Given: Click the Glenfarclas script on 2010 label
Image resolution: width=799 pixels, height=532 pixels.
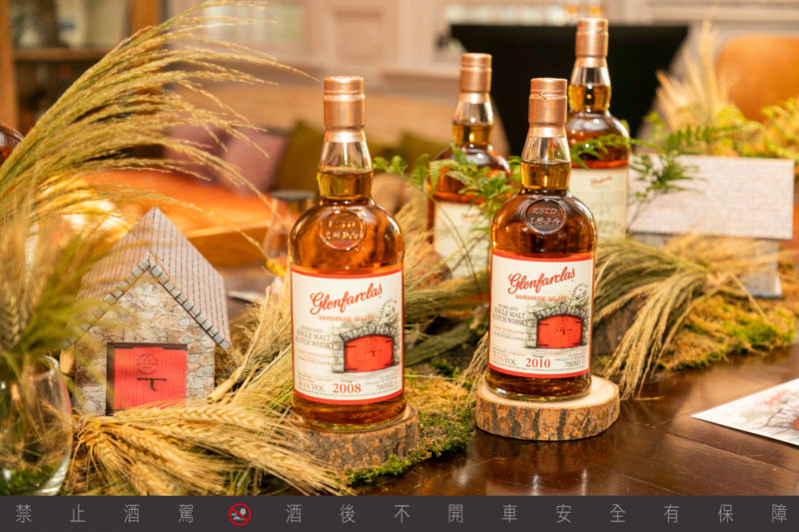Looking at the screenshot, I should coord(541,280).
